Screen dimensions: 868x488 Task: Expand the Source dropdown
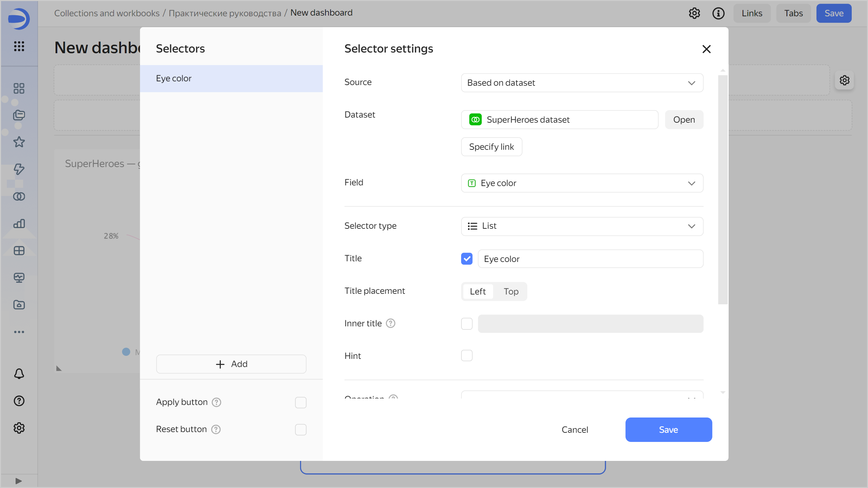(582, 83)
